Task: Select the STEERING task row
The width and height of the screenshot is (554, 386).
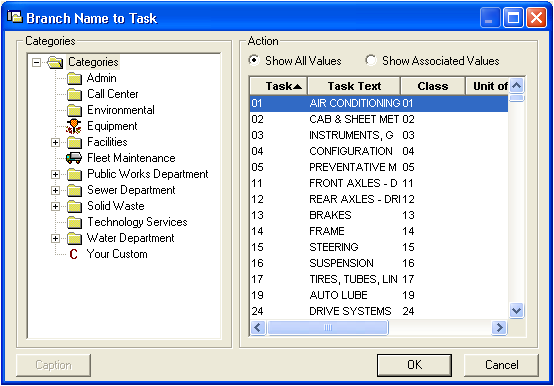Action: (x=379, y=247)
